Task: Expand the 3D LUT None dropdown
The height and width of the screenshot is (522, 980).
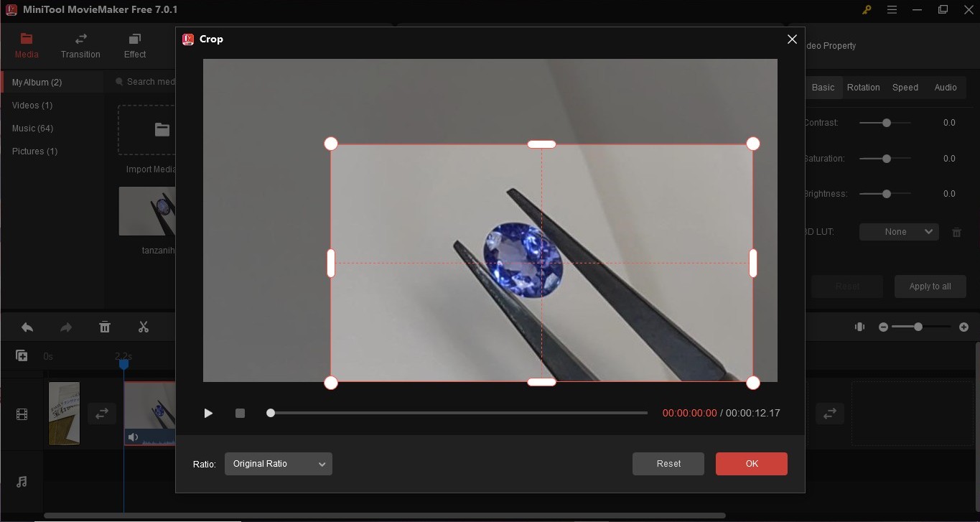Action: click(x=899, y=232)
